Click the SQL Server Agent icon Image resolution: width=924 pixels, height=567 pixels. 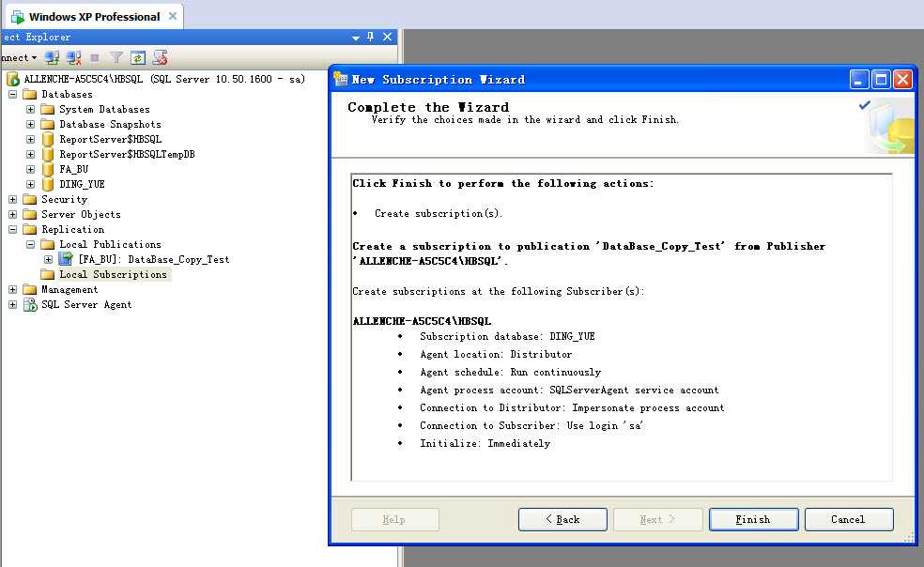pos(30,305)
